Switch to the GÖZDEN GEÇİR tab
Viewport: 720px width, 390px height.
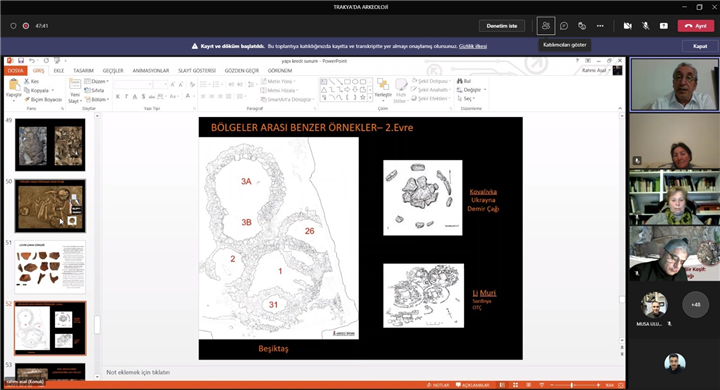pos(242,70)
